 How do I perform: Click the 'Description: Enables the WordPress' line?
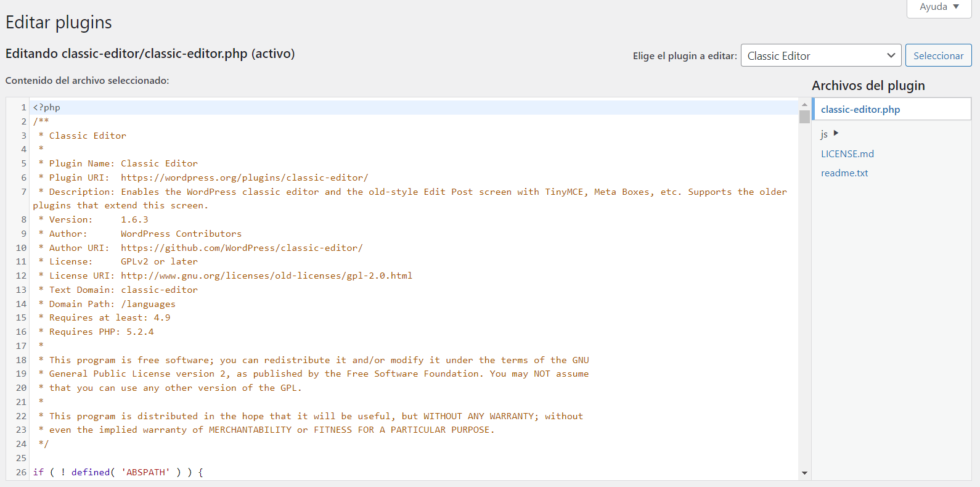point(410,198)
